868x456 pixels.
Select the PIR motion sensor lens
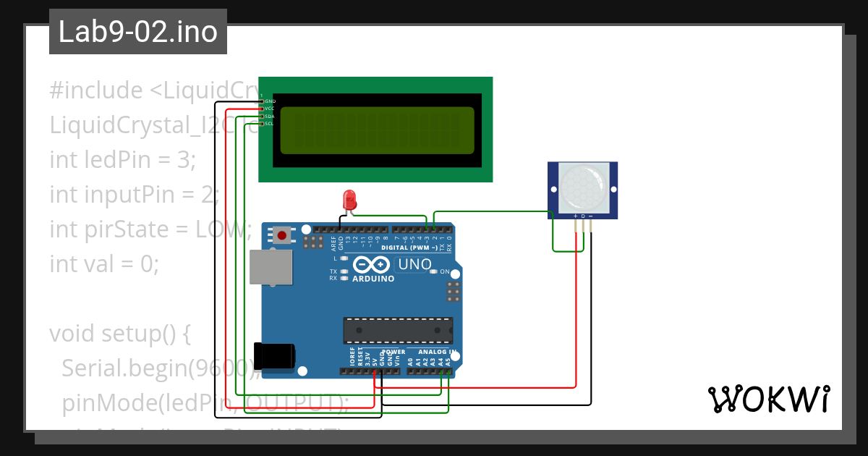pyautogui.click(x=582, y=187)
